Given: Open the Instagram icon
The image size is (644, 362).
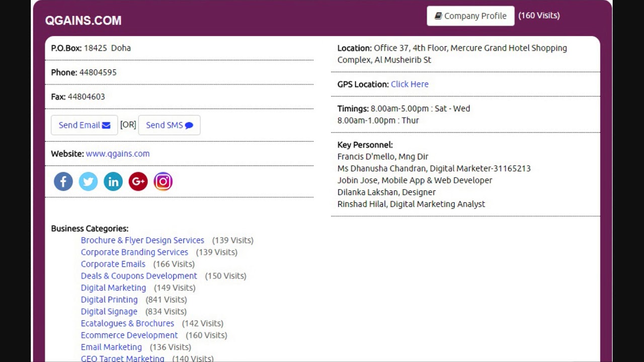Looking at the screenshot, I should click(x=163, y=181).
